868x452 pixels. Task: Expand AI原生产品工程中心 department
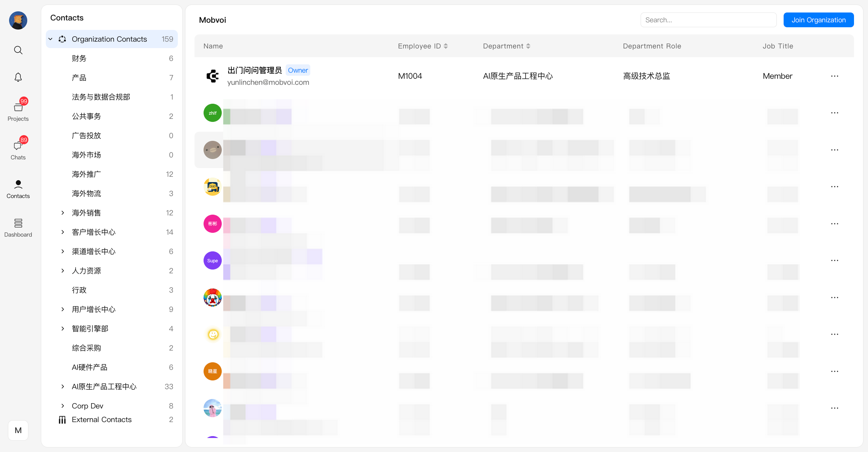pyautogui.click(x=63, y=387)
